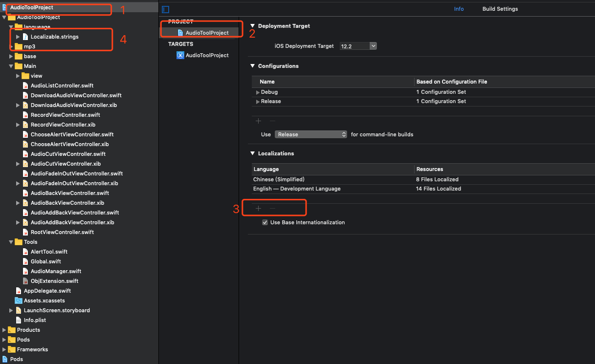Click the Pods project file icon at bottom
Image resolution: width=595 pixels, height=364 pixels.
tap(5, 359)
